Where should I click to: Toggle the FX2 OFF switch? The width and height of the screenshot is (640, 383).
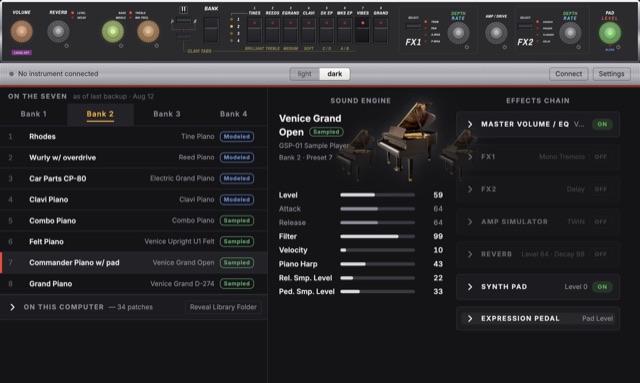click(600, 189)
